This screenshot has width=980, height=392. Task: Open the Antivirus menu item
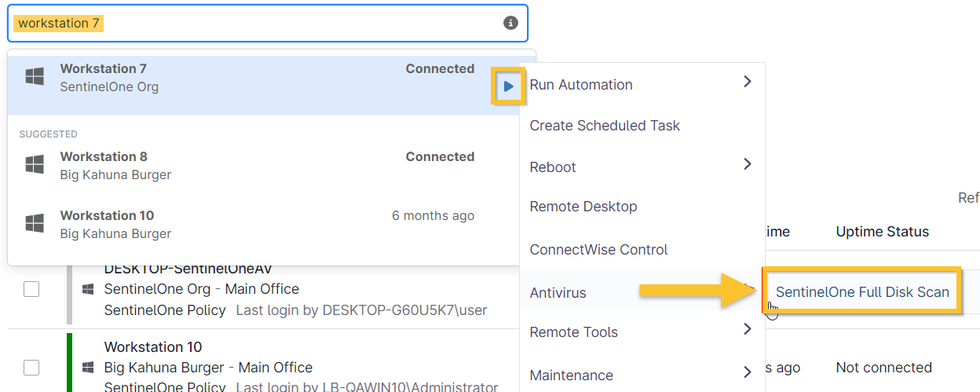pyautogui.click(x=558, y=293)
